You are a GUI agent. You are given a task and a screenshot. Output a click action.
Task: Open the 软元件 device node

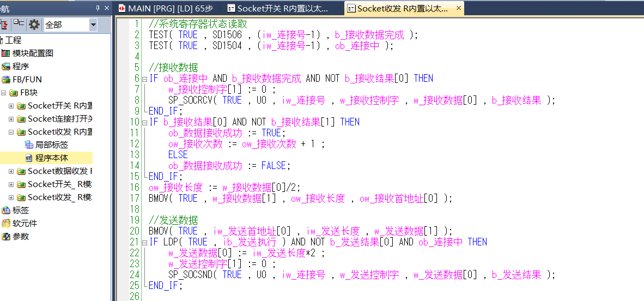tap(25, 224)
